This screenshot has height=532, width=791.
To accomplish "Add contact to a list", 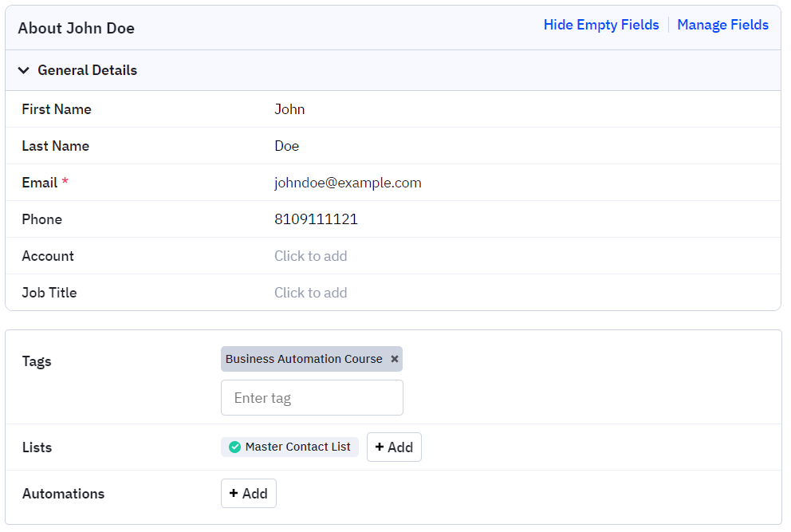I will click(394, 447).
